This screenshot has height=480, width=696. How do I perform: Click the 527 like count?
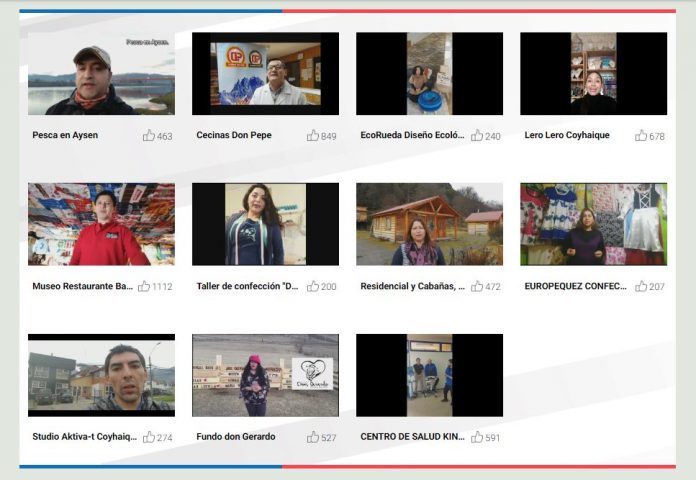tap(328, 438)
